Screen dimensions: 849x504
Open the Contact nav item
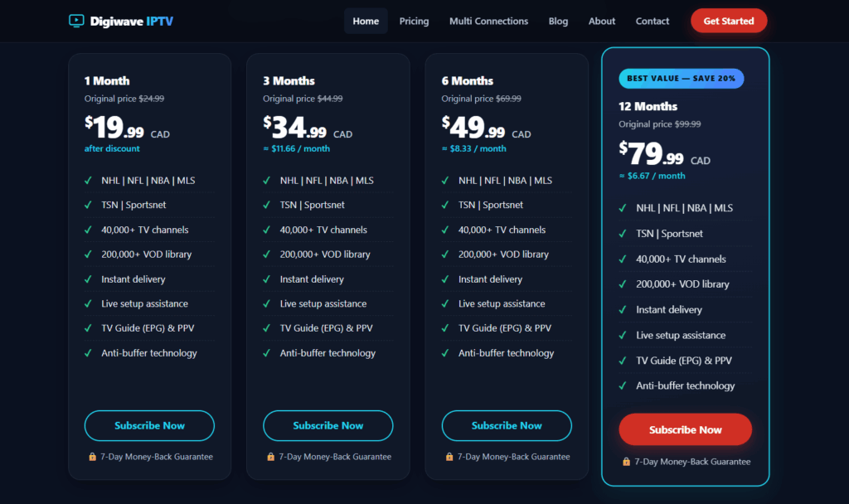coord(653,21)
